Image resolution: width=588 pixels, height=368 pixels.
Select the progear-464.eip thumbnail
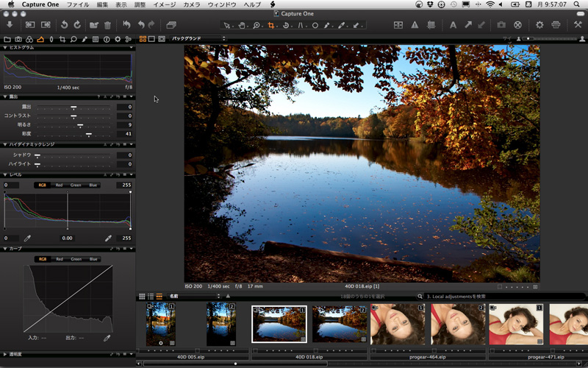point(396,325)
